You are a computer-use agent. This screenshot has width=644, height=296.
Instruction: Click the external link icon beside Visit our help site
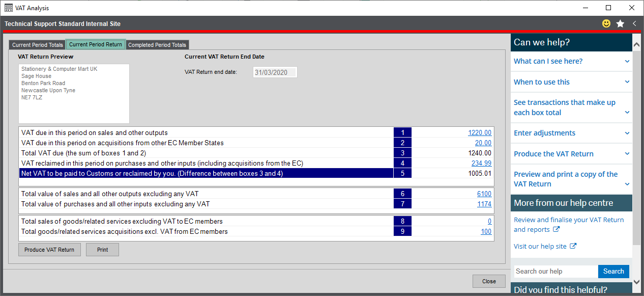click(x=574, y=246)
